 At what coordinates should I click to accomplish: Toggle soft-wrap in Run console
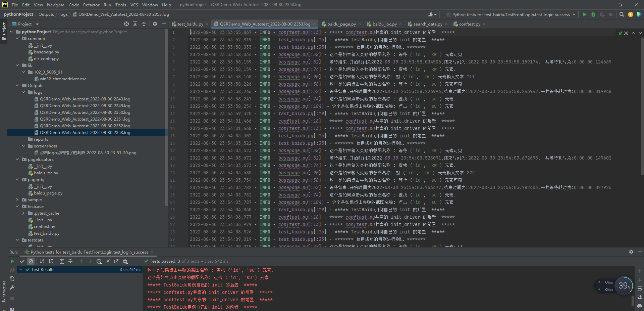tap(640, 288)
